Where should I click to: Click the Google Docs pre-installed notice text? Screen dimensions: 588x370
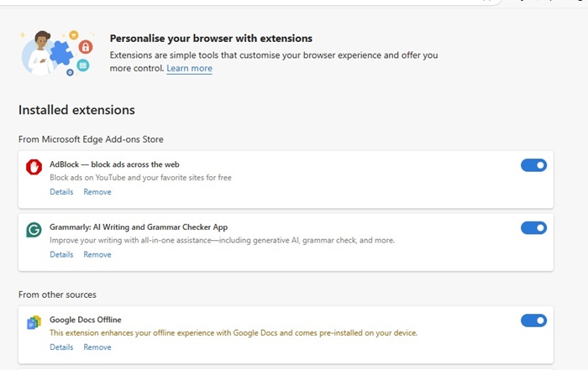tap(234, 333)
